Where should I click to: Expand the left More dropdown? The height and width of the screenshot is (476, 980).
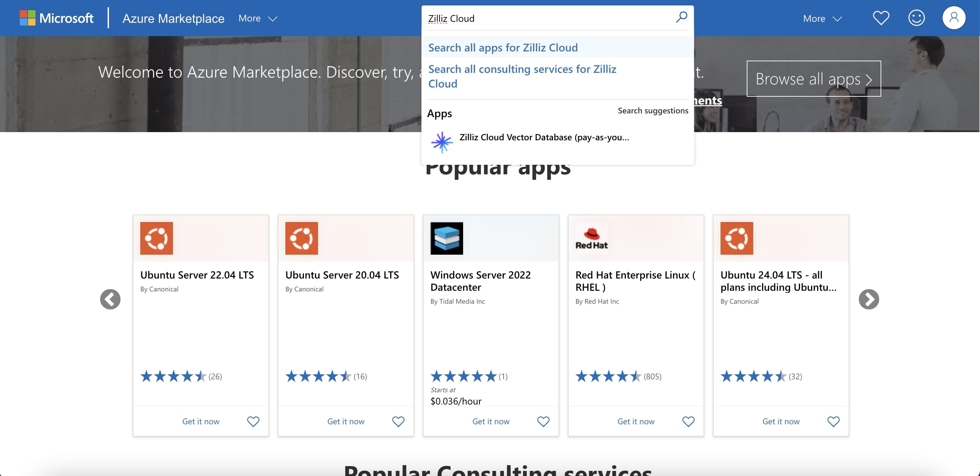[x=257, y=18]
